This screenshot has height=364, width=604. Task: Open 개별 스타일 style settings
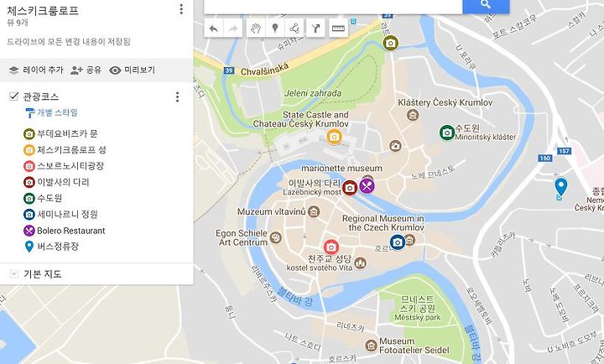coord(52,112)
